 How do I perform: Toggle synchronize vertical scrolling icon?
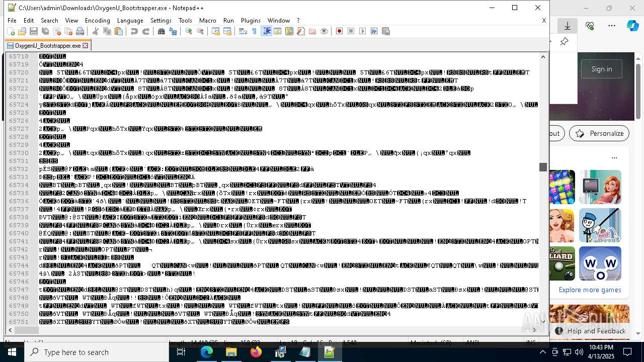[216, 31]
